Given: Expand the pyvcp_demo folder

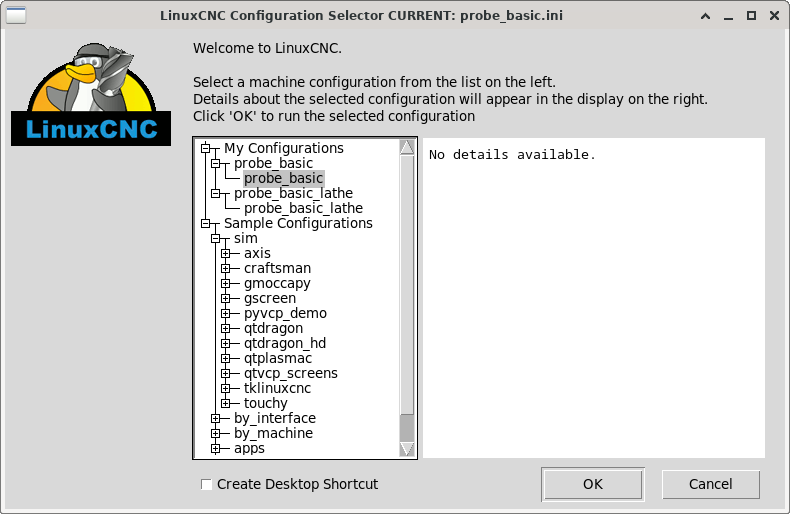Looking at the screenshot, I should click(226, 313).
